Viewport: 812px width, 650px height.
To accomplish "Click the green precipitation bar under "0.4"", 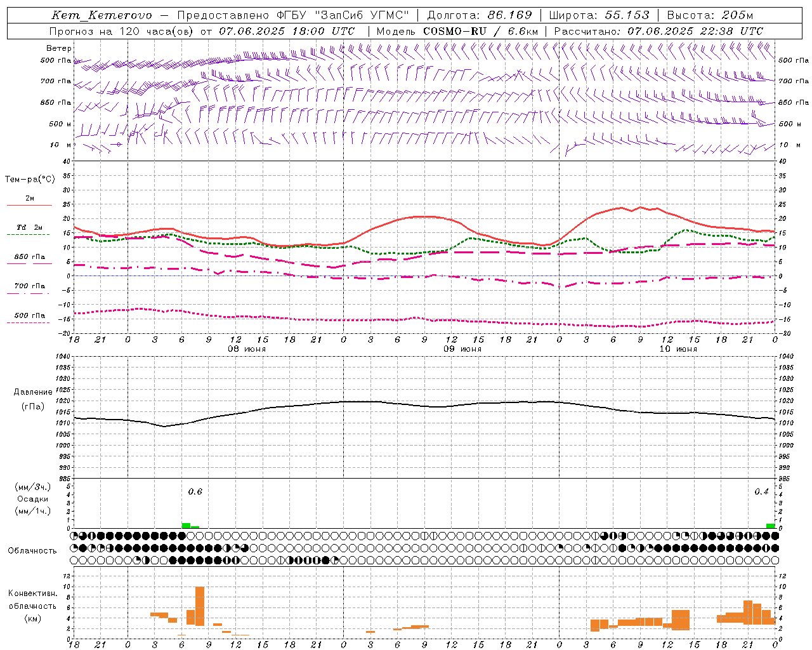I will (x=771, y=526).
